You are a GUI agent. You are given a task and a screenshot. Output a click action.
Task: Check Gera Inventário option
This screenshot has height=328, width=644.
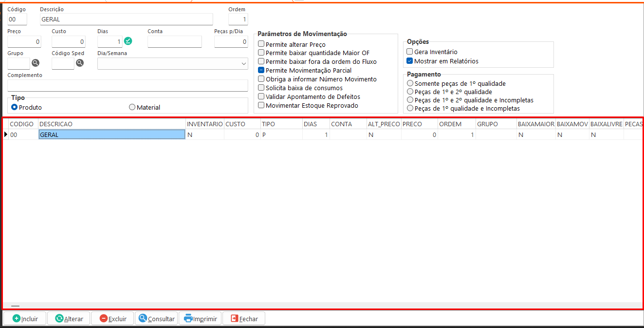[x=410, y=52]
